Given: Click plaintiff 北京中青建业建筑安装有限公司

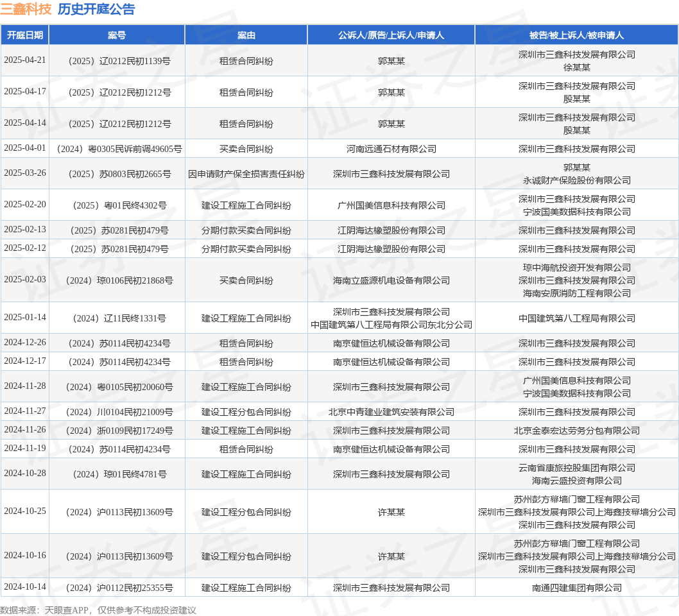Looking at the screenshot, I should [391, 412].
